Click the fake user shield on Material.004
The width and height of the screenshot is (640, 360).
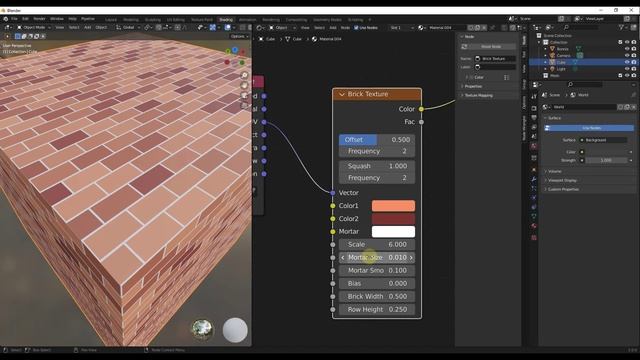(x=471, y=28)
